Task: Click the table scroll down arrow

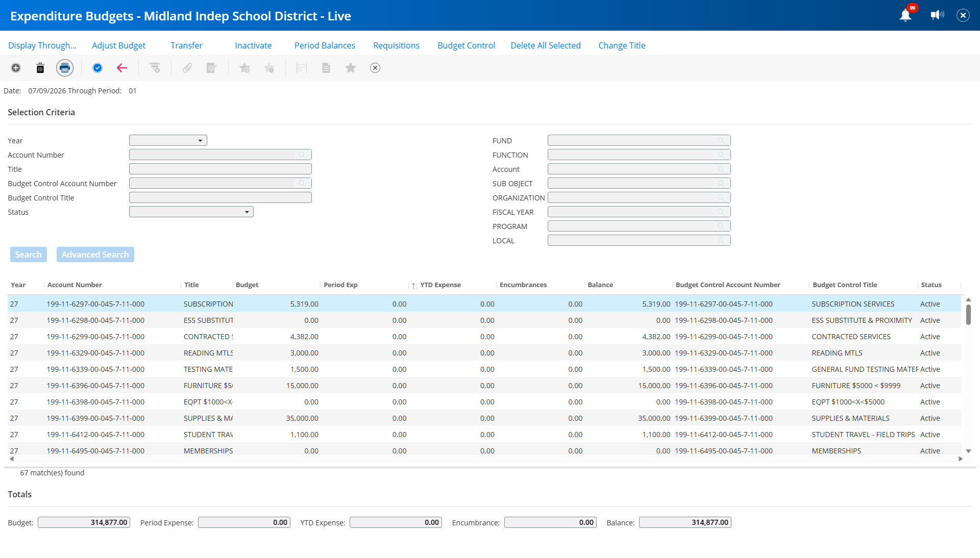Action: tap(968, 451)
